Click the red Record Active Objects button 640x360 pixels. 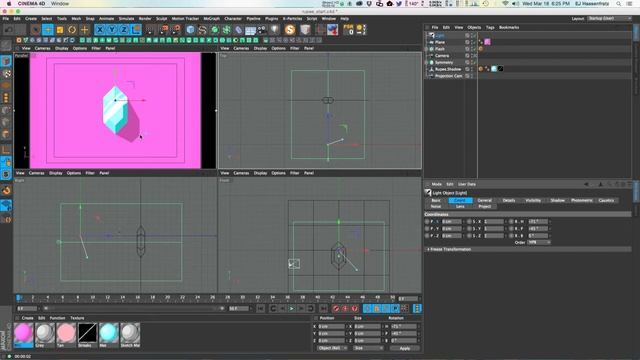pyautogui.click(x=336, y=309)
